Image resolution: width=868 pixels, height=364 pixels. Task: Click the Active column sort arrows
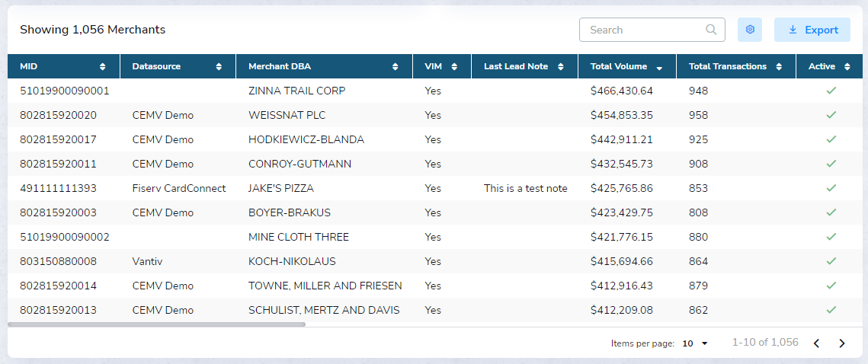tap(847, 67)
